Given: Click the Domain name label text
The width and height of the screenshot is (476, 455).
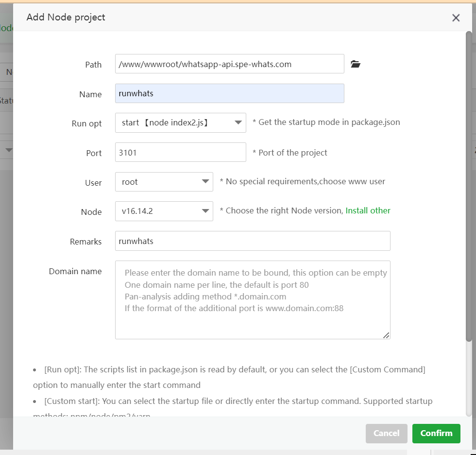Looking at the screenshot, I should tap(75, 271).
